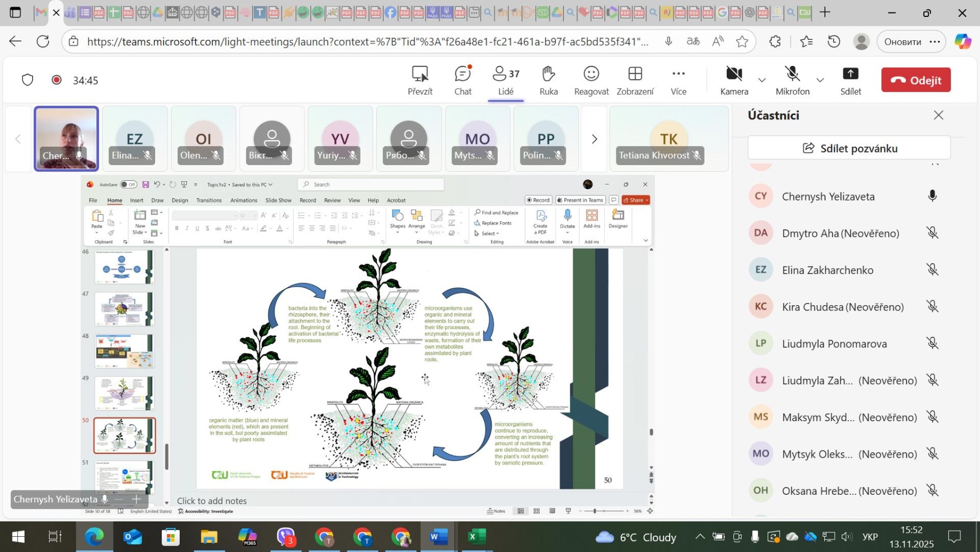This screenshot has height=552, width=980.
Task: Click Převzít to take control
Action: 420,80
